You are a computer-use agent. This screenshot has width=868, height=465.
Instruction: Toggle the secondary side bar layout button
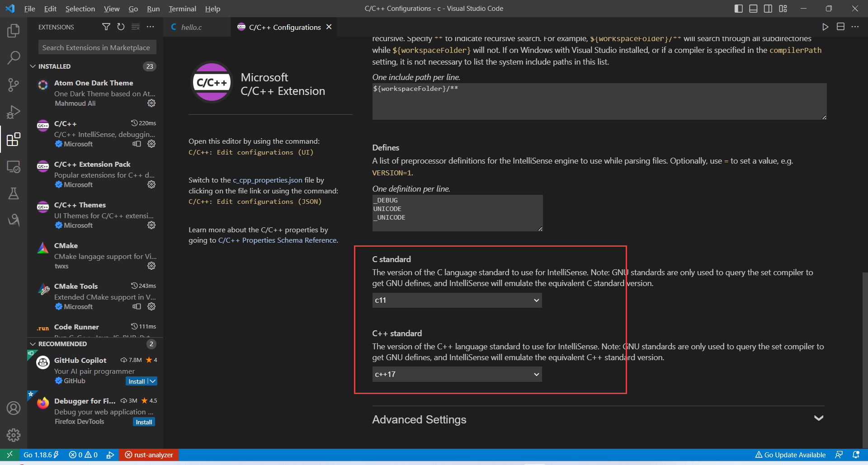click(x=768, y=9)
